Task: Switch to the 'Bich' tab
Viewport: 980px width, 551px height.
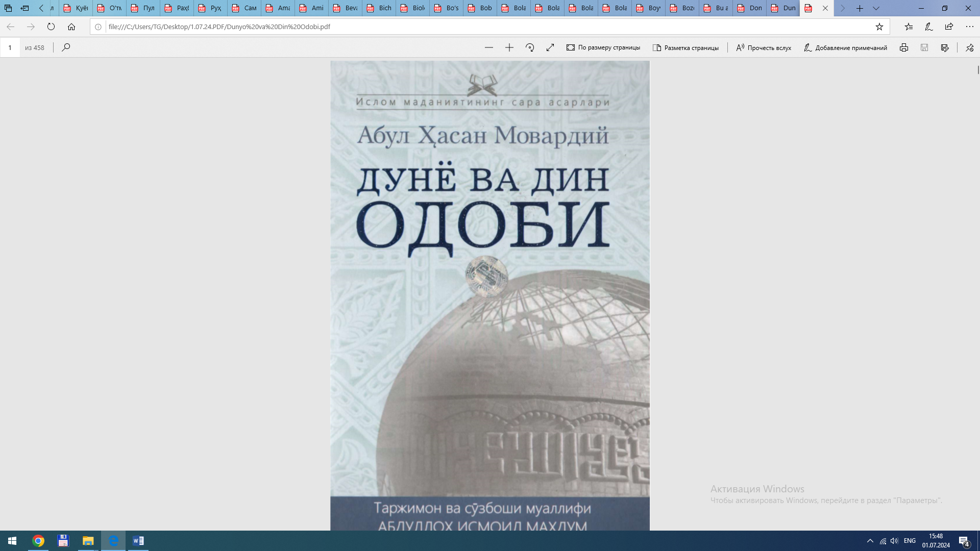Action: pyautogui.click(x=379, y=8)
